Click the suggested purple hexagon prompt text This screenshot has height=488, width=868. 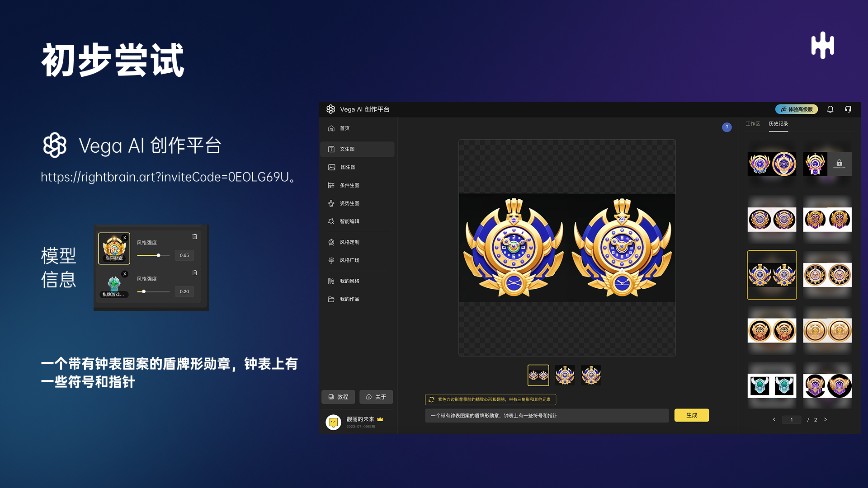point(494,399)
